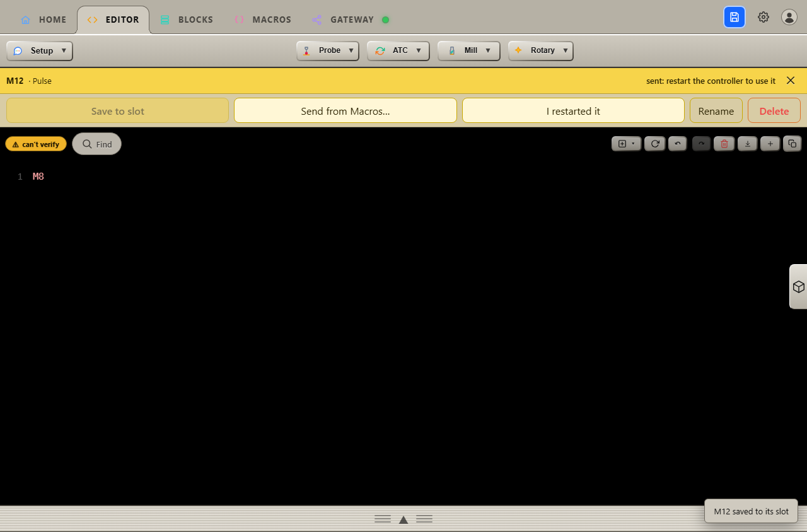Delete code using red trash icon

tap(724, 144)
